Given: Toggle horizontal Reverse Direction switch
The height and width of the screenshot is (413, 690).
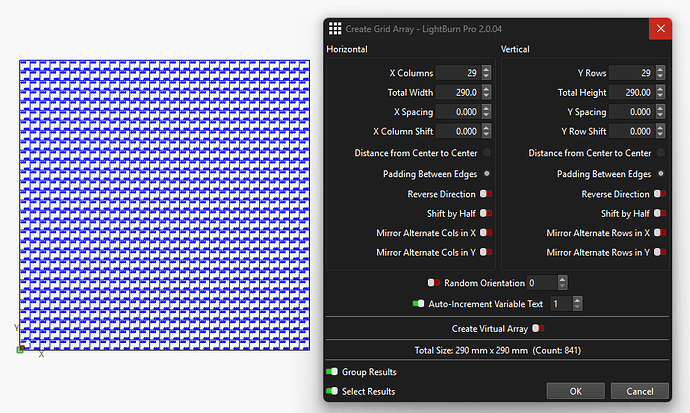Looking at the screenshot, I should 486,194.
